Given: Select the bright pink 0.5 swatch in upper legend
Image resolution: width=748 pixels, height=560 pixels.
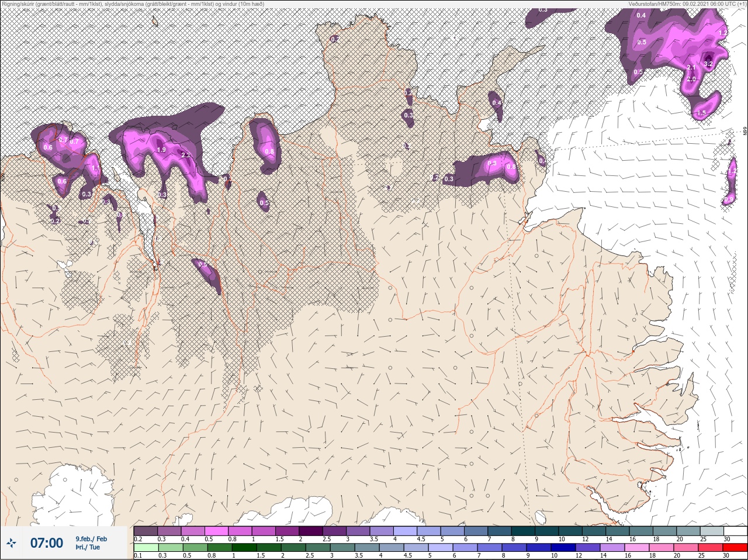Looking at the screenshot, I should (216, 531).
